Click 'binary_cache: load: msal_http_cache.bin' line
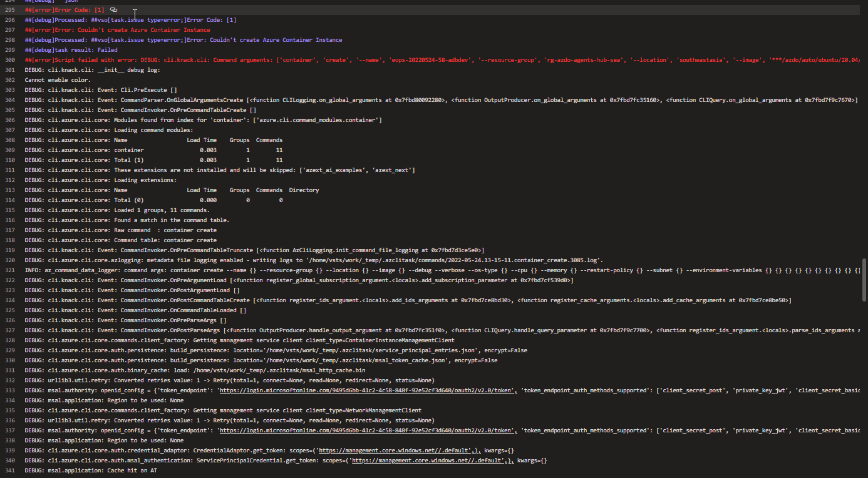Image resolution: width=868 pixels, height=478 pixels. (195, 370)
